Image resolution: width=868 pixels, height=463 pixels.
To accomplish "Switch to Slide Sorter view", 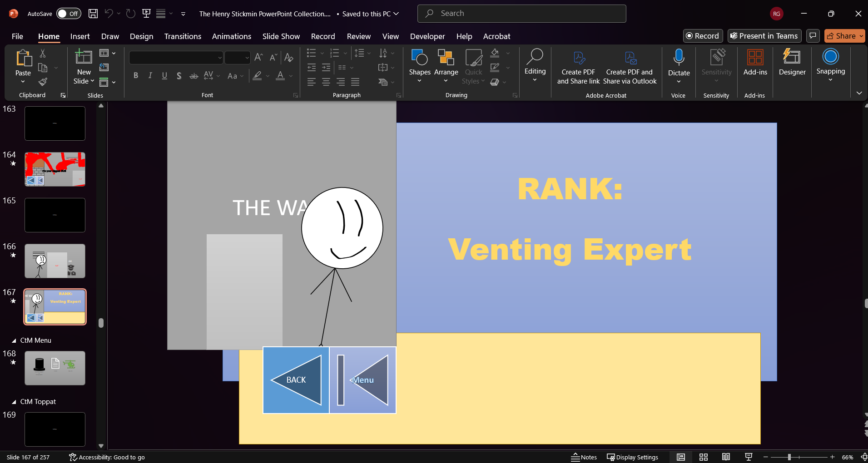I will point(704,457).
